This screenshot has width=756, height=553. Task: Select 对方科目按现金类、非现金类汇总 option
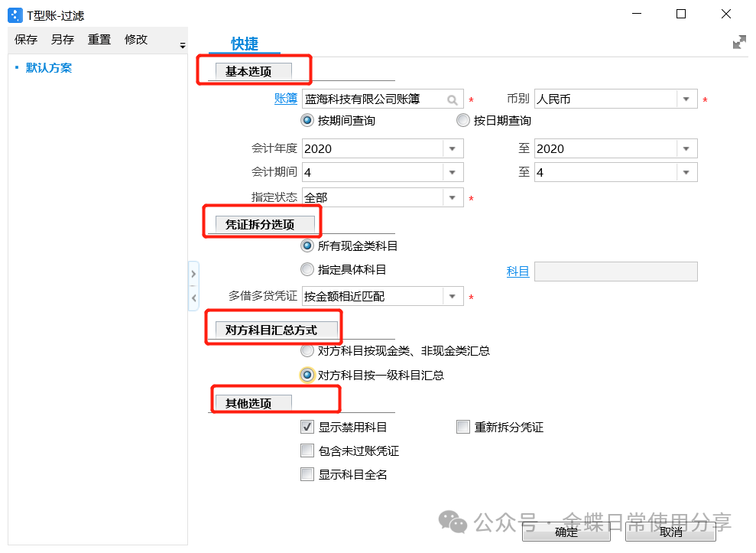[x=308, y=351]
